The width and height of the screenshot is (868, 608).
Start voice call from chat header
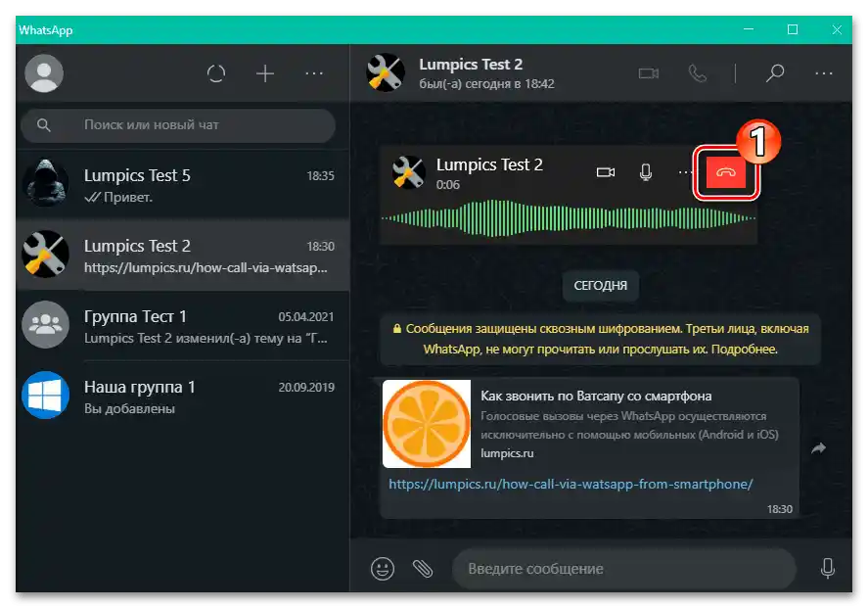(697, 73)
